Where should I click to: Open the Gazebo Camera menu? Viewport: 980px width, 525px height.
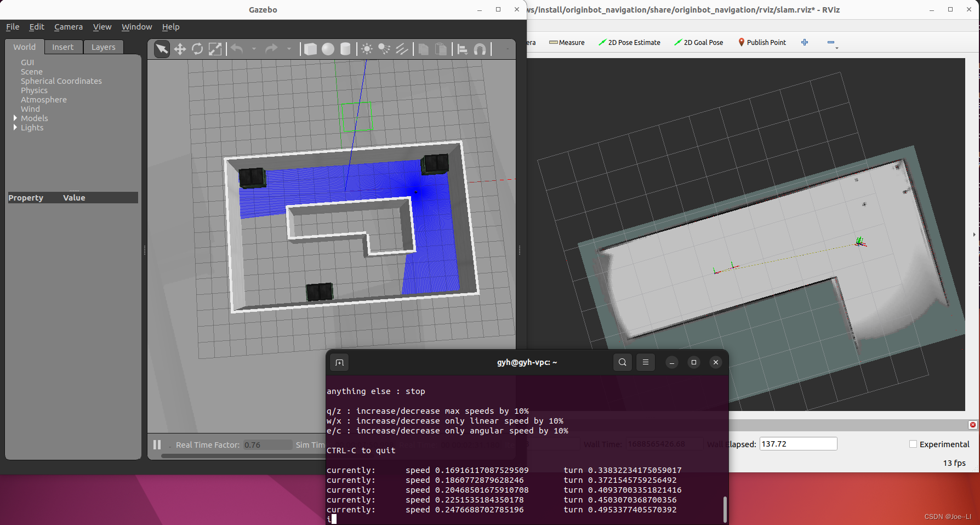click(69, 27)
